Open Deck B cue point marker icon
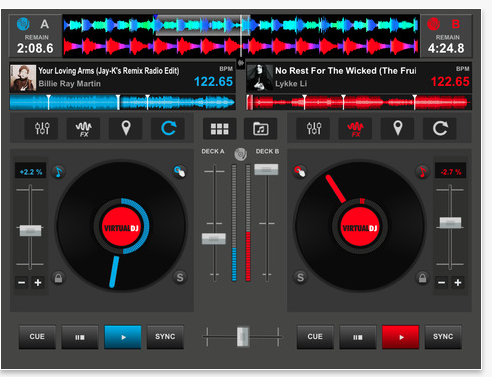The height and width of the screenshot is (377, 492). pyautogui.click(x=398, y=128)
